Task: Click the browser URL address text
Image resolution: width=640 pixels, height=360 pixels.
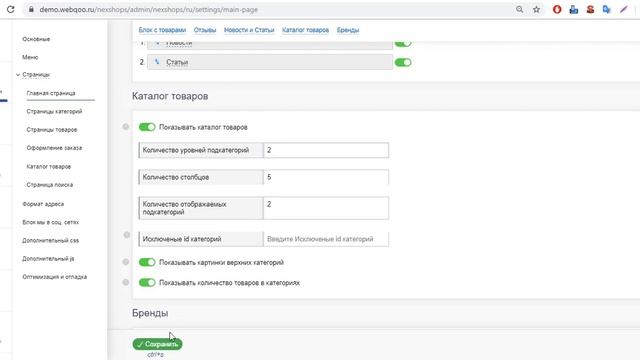Action: 149,9
